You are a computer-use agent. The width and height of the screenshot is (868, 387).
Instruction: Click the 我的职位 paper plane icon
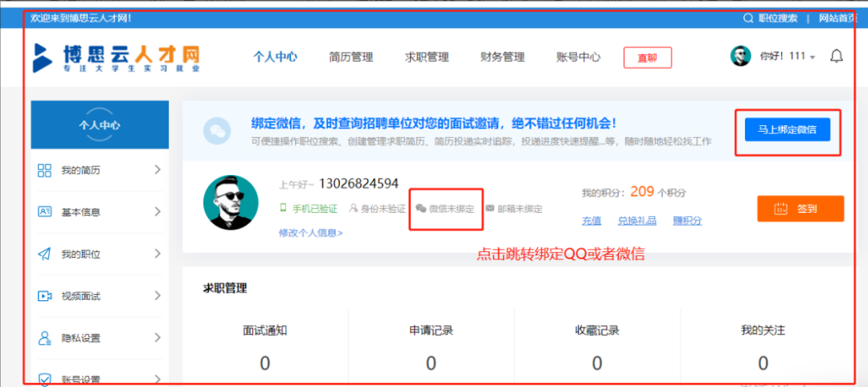45,254
